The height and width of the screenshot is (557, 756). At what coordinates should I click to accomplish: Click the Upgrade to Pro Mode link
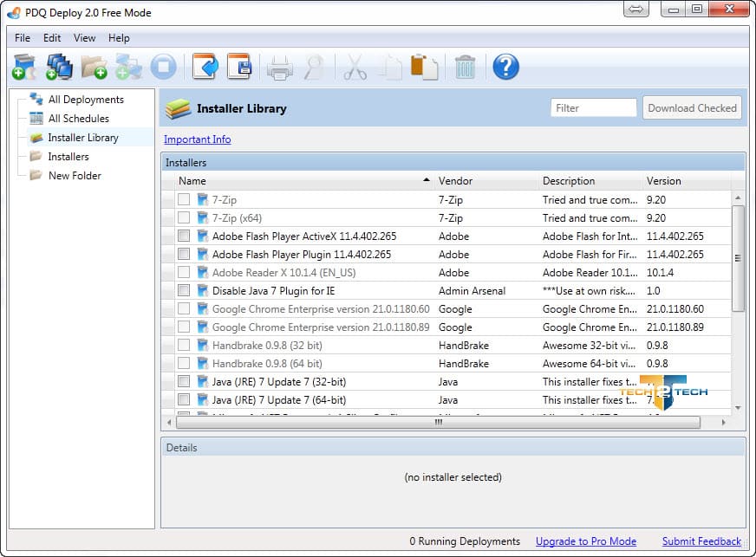click(585, 541)
